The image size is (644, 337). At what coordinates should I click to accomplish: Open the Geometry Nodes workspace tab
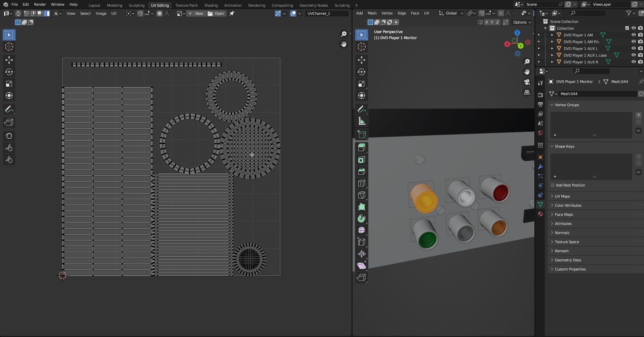(314, 5)
